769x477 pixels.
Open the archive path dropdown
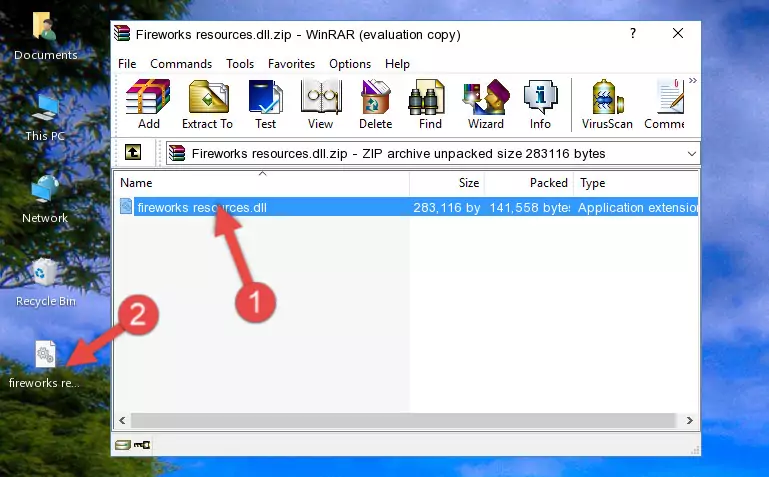point(692,154)
